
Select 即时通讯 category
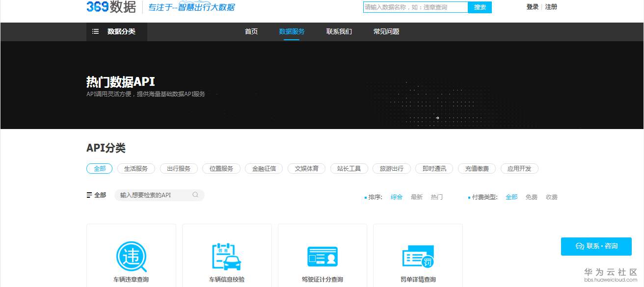[434, 168]
